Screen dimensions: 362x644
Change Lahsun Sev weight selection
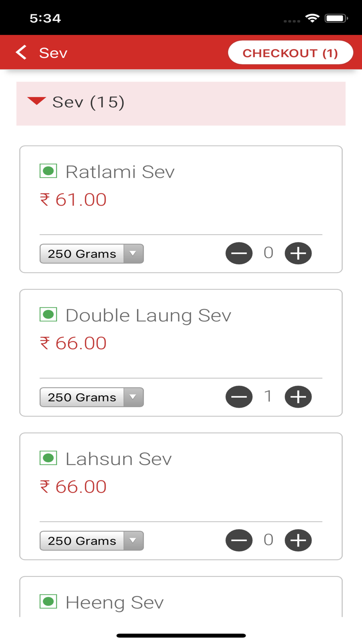[92, 540]
